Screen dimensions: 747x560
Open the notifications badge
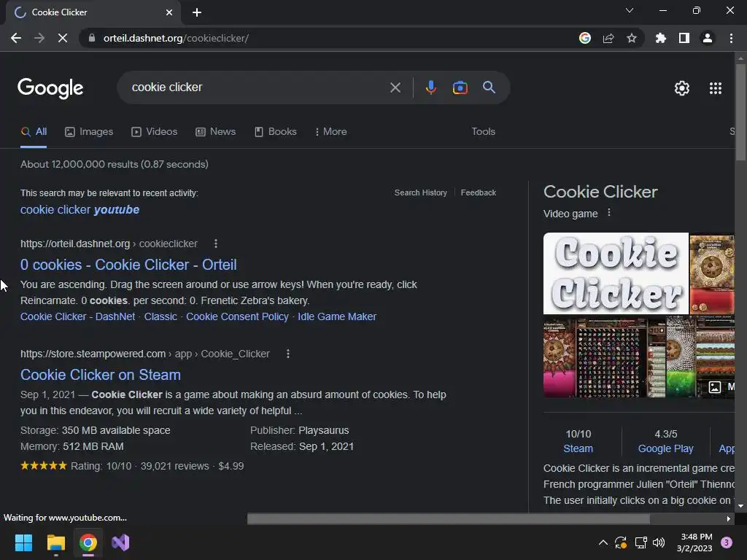(727, 542)
